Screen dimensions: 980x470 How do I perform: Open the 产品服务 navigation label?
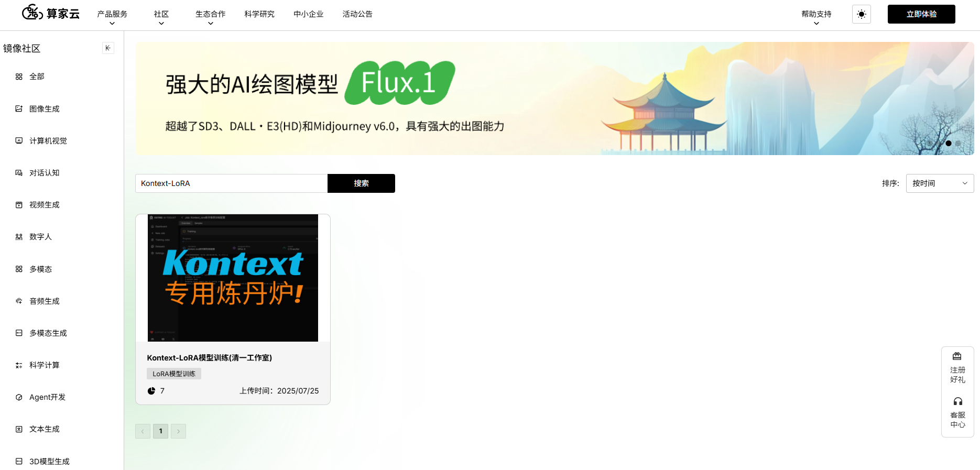(x=112, y=14)
